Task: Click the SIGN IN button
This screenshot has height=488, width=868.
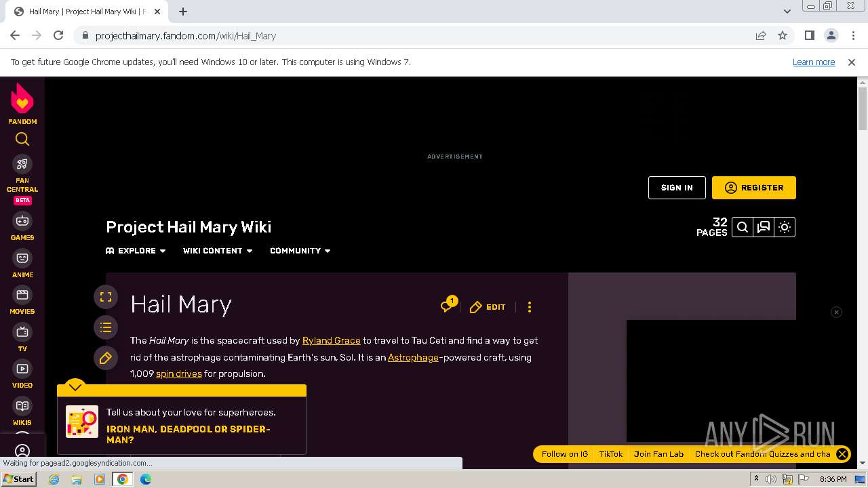Action: click(x=677, y=188)
